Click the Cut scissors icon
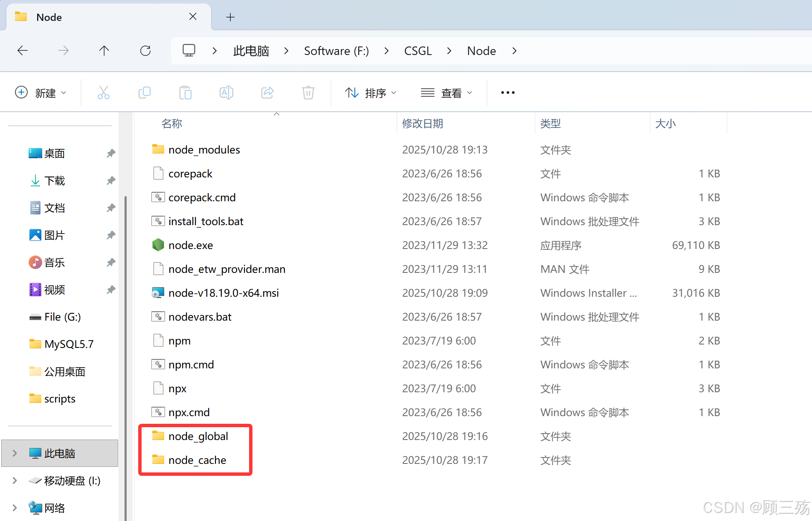812x521 pixels. (x=104, y=93)
